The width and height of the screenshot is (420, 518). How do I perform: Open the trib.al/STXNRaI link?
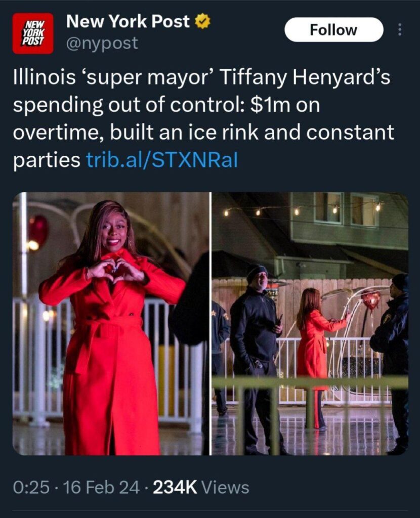162,160
